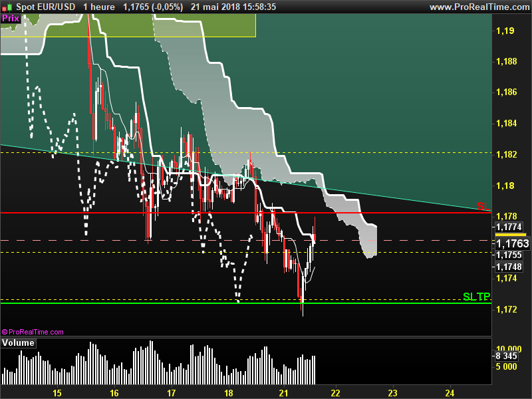The image size is (532, 399).
Task: Click date 22 on the time axis
Action: point(335,393)
